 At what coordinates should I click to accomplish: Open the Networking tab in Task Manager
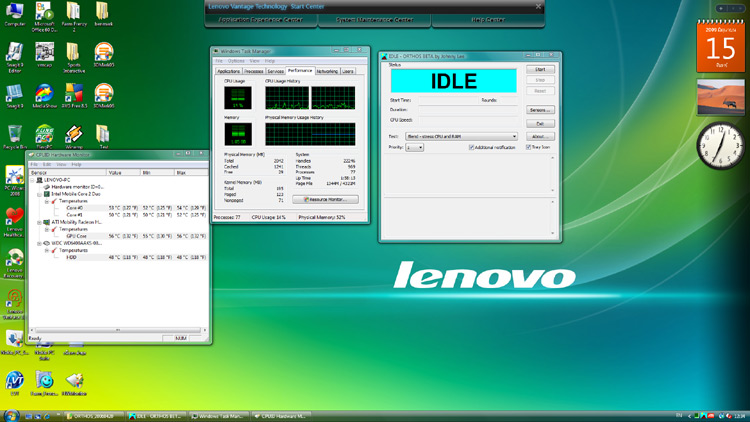click(x=327, y=71)
